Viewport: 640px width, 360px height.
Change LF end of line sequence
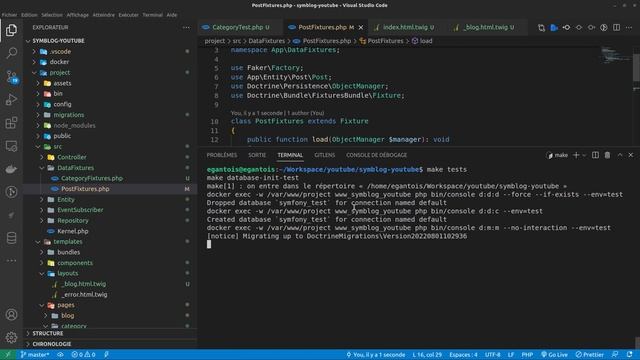[511, 355]
